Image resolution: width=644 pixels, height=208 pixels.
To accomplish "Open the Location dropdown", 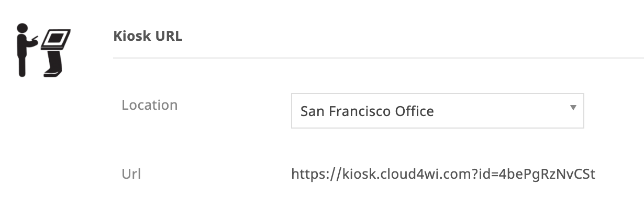I will coord(437,111).
